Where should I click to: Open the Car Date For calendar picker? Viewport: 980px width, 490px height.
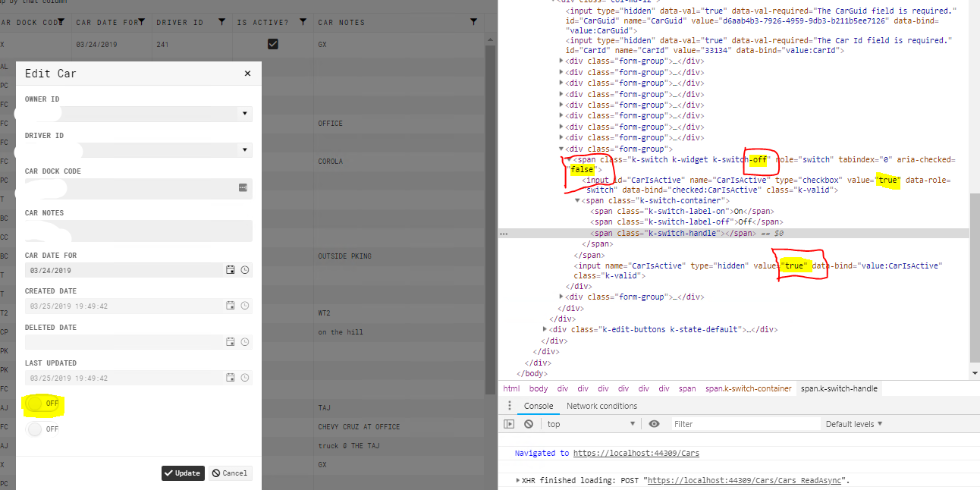[231, 270]
